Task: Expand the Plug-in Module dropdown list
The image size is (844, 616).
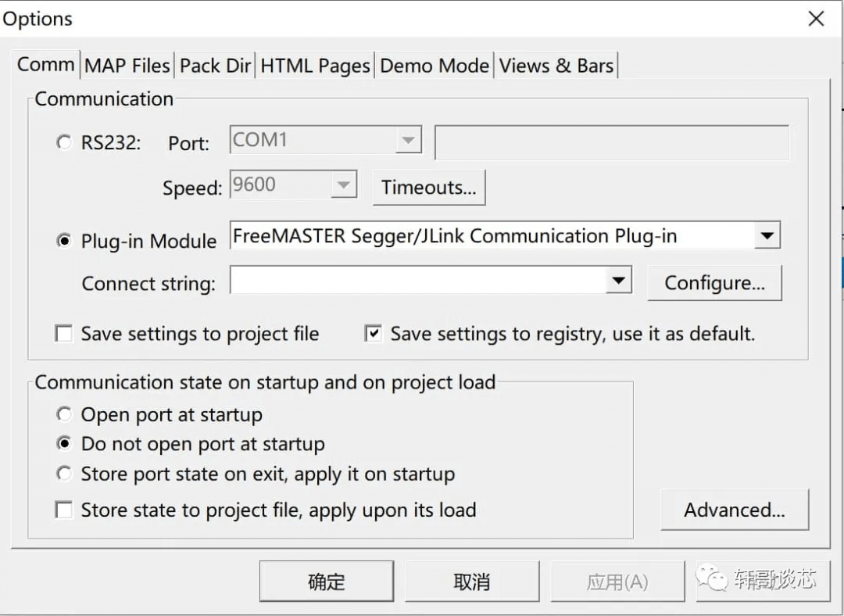Action: [767, 235]
